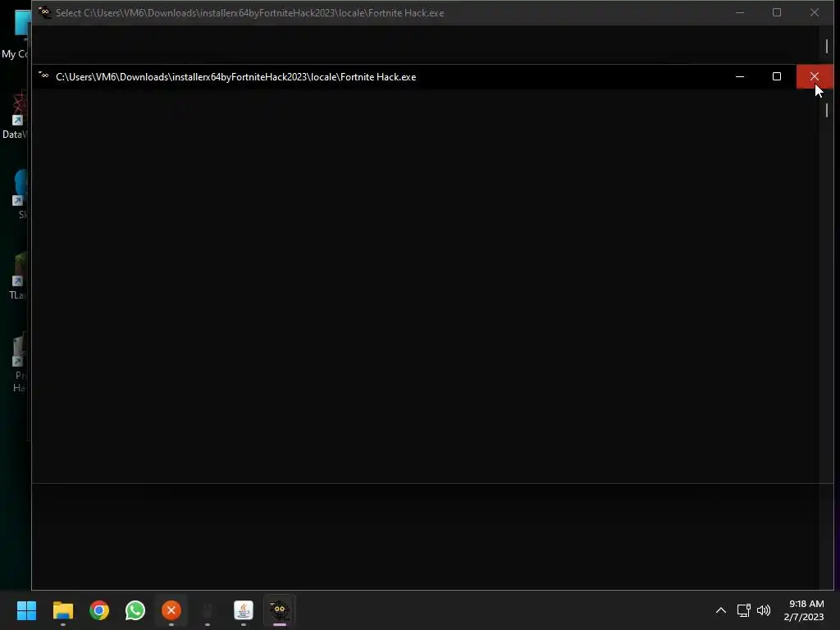Open the clock and date flyout
Screen dimensions: 840x630
[804, 610]
